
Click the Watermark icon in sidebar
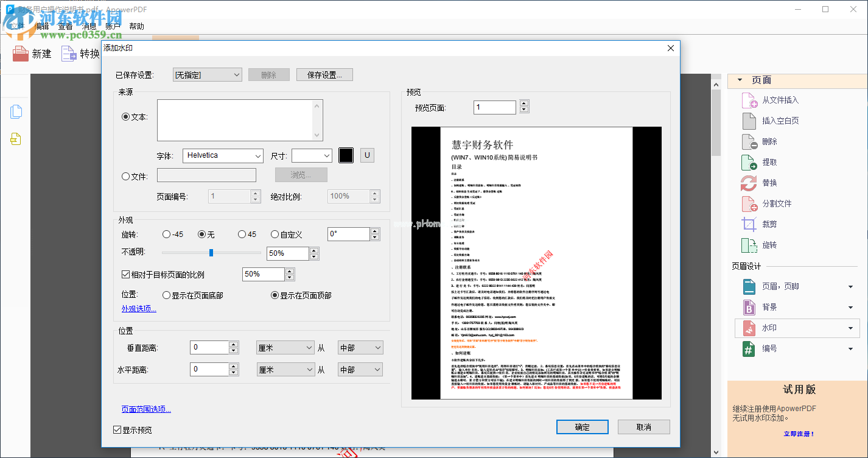(749, 328)
